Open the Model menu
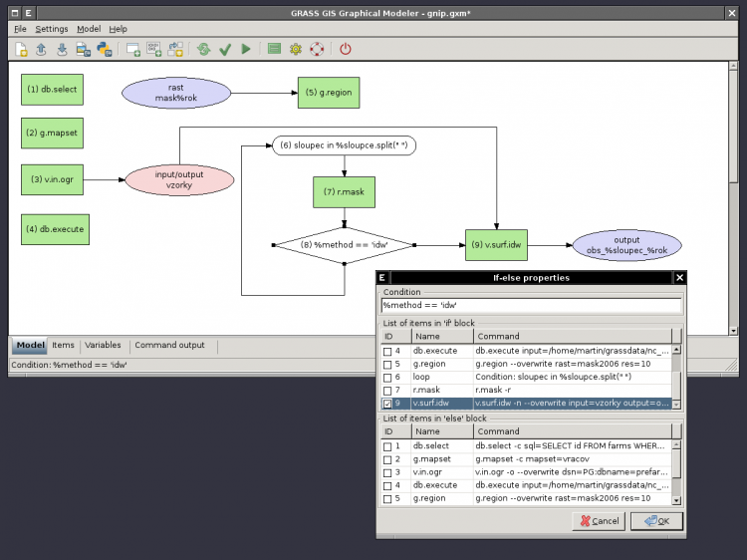 pos(89,29)
